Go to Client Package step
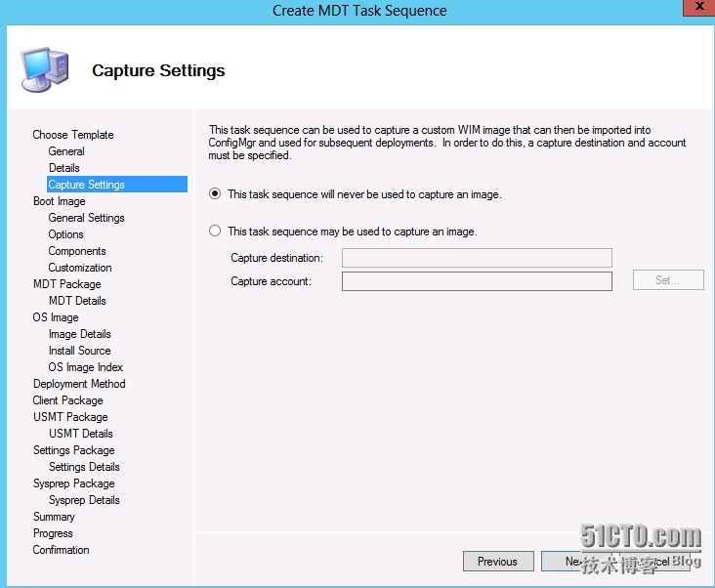This screenshot has width=715, height=588. coord(67,400)
